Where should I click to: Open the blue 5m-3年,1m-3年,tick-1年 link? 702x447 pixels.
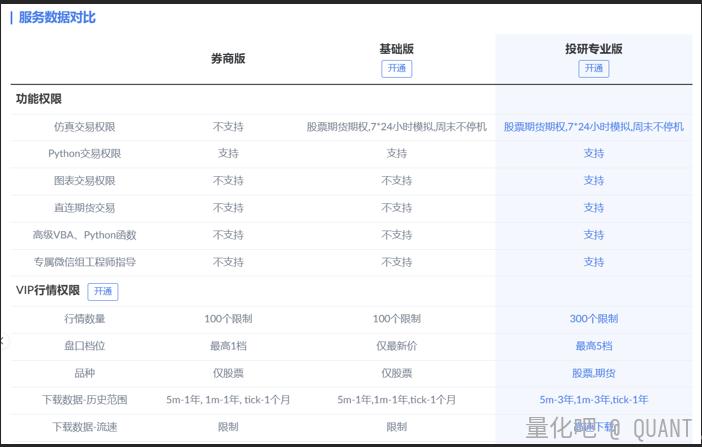[x=593, y=400]
